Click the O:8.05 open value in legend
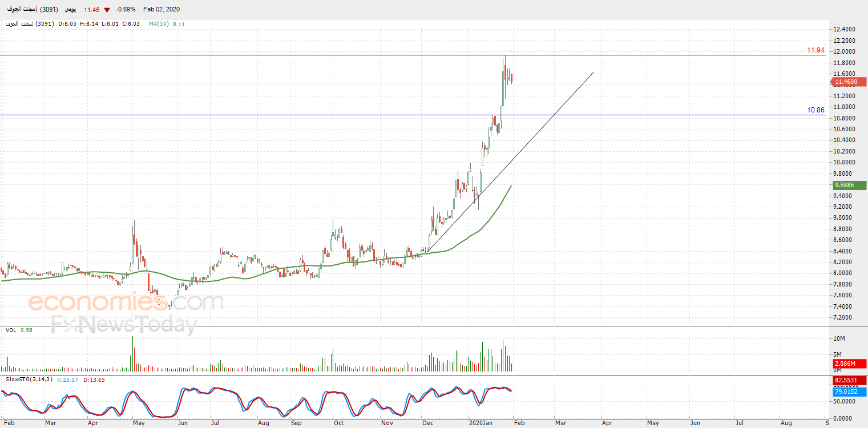Image resolution: width=868 pixels, height=428 pixels. coord(68,24)
